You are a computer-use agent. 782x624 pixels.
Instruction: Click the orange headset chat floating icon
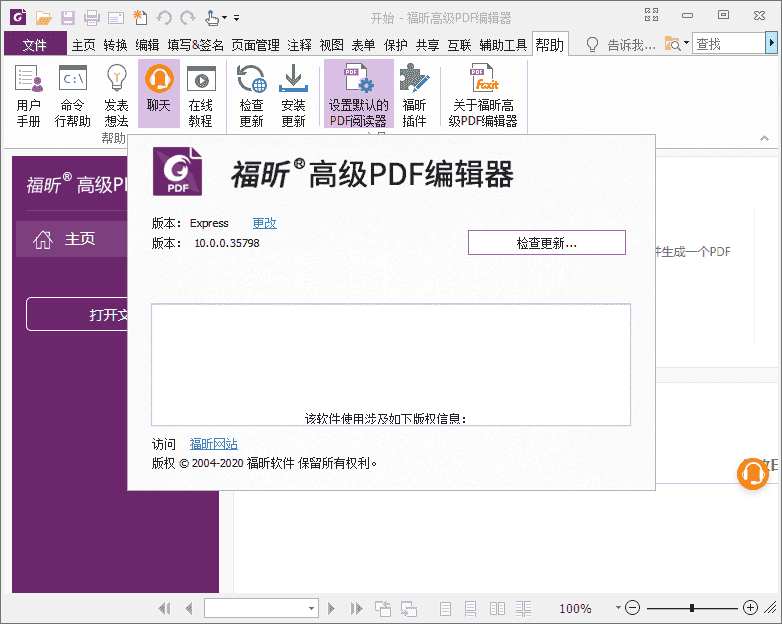click(753, 474)
